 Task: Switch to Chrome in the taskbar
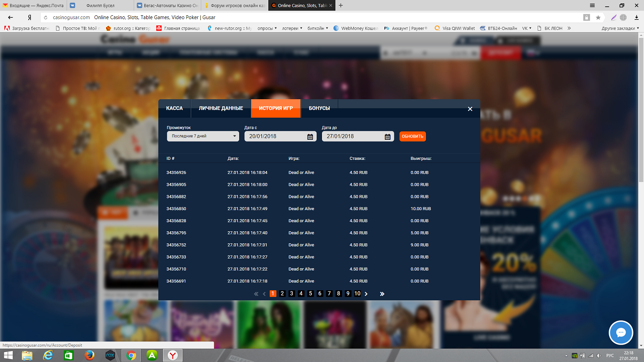click(x=131, y=355)
